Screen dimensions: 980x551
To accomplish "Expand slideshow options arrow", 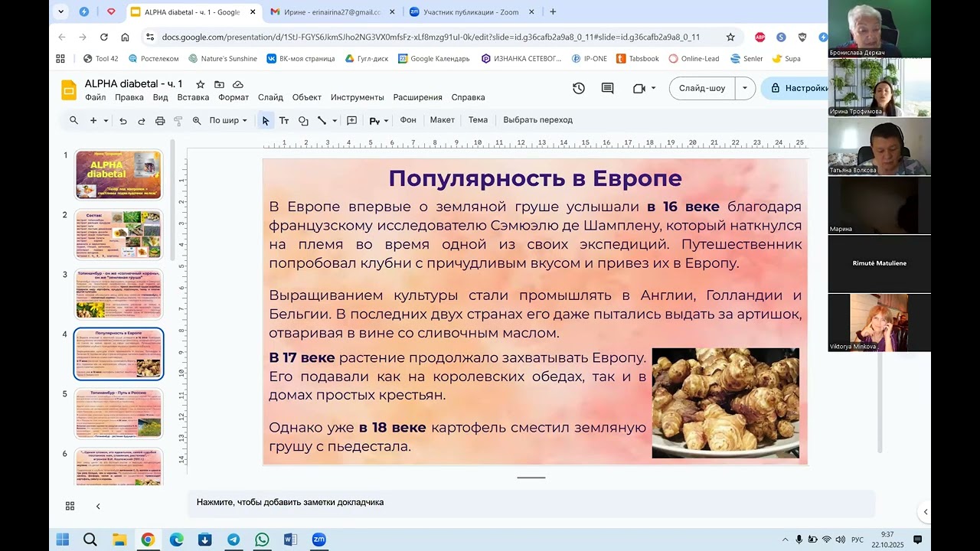I will (745, 88).
